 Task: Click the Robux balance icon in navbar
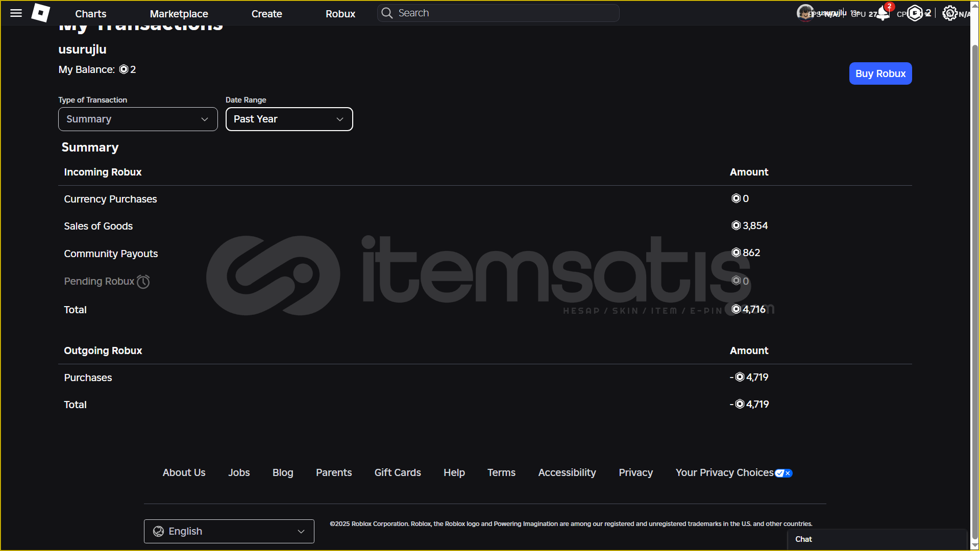pos(915,13)
